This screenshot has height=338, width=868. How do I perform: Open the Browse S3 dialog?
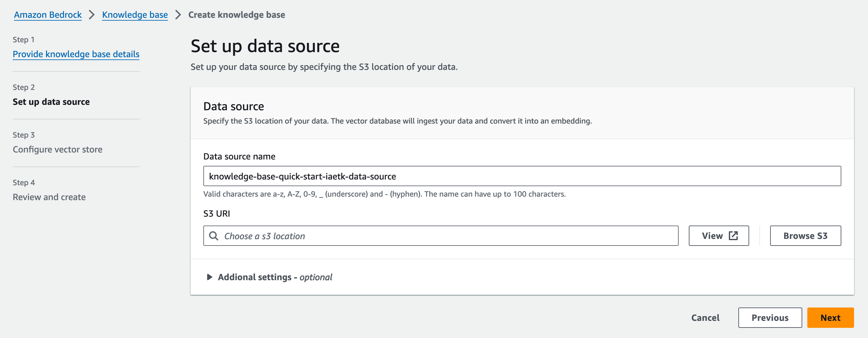coord(805,236)
